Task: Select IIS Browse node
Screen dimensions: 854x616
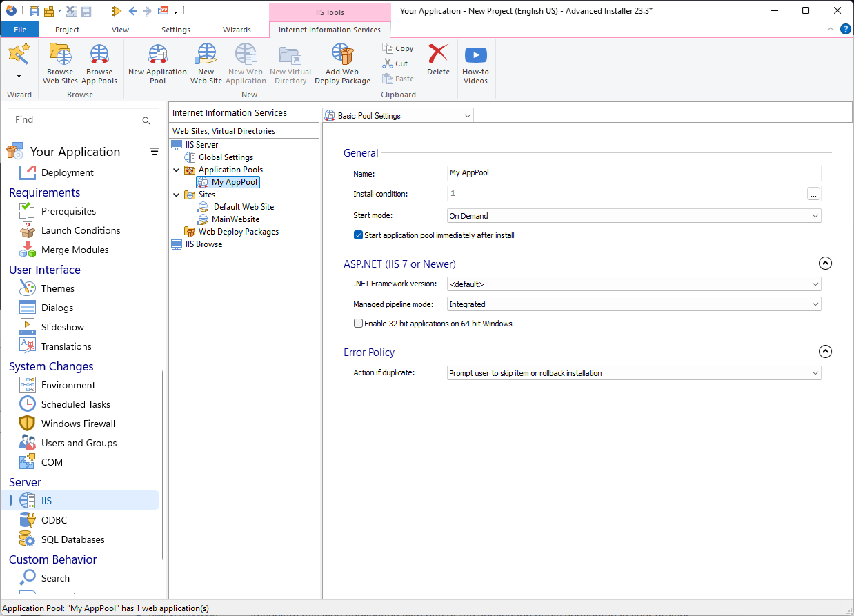Action: 203,244
